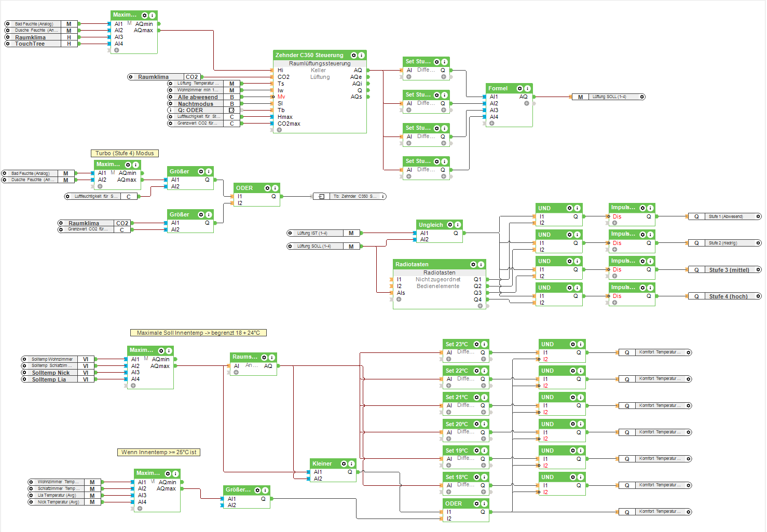
Task: Click the gear icon beside TouchTree input
Action: click(7, 44)
